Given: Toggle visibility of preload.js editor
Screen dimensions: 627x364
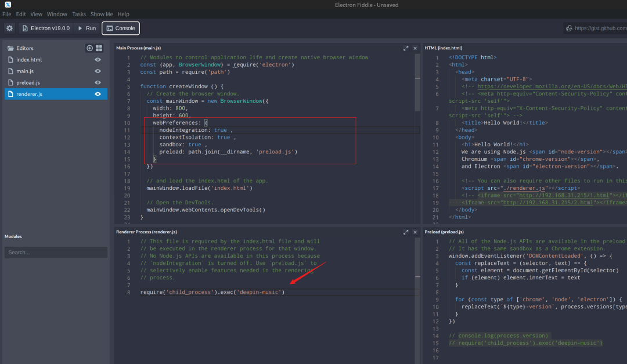Looking at the screenshot, I should 98,82.
